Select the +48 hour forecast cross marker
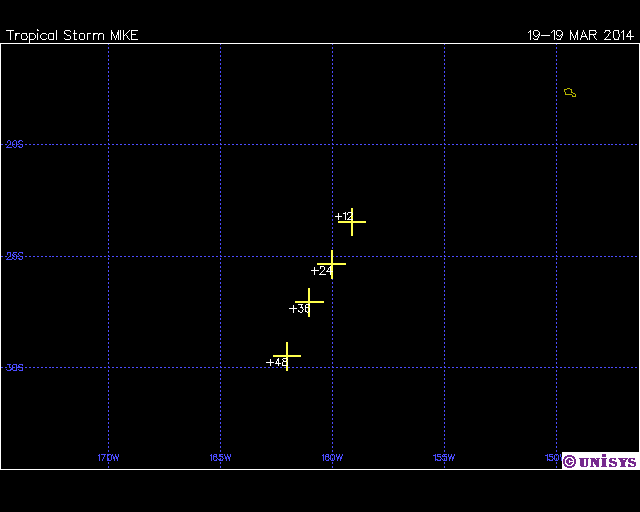This screenshot has height=512, width=640. coord(287,356)
